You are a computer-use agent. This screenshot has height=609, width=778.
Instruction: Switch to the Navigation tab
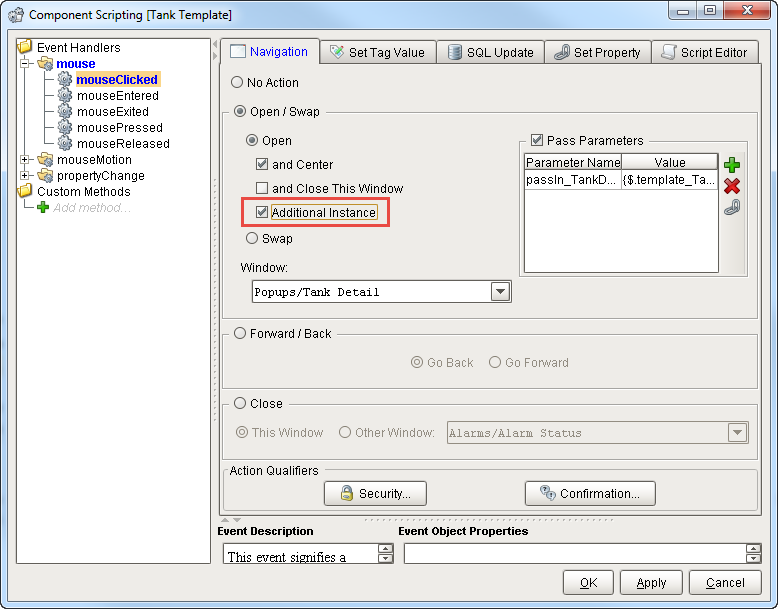(x=269, y=52)
